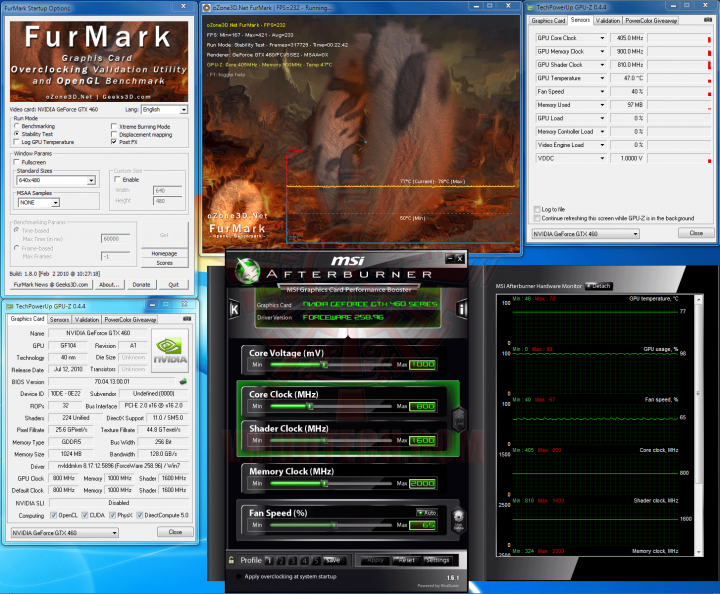The height and width of the screenshot is (594, 720).
Task: Launch Kombustor with the K button in Afterburner
Action: (234, 309)
